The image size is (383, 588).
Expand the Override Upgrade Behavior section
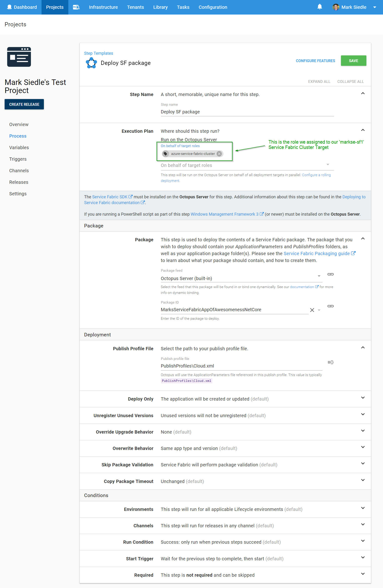(x=363, y=431)
